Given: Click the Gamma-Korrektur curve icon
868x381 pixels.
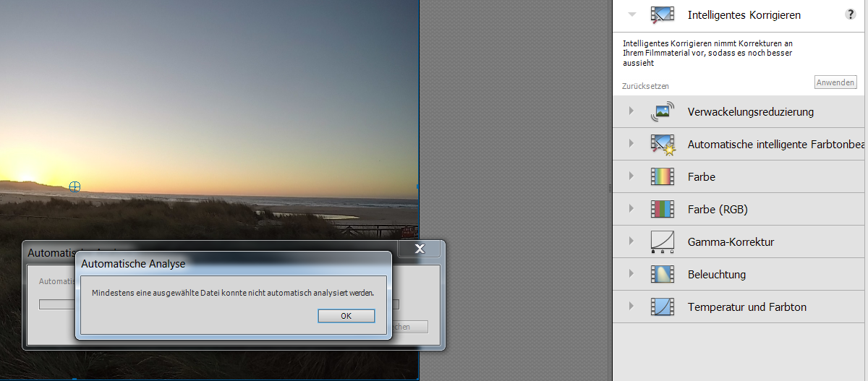Looking at the screenshot, I should (663, 242).
